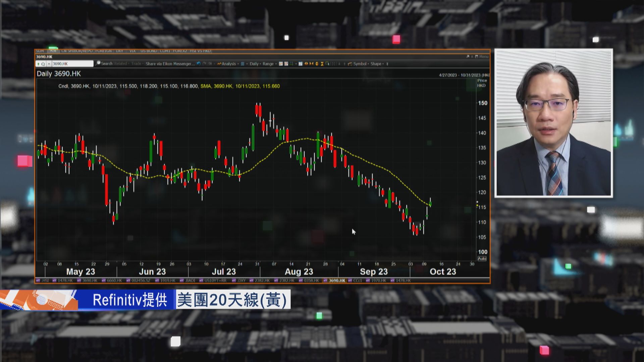644x362 pixels.
Task: Click the redo icon next to undo
Action: (x=205, y=64)
